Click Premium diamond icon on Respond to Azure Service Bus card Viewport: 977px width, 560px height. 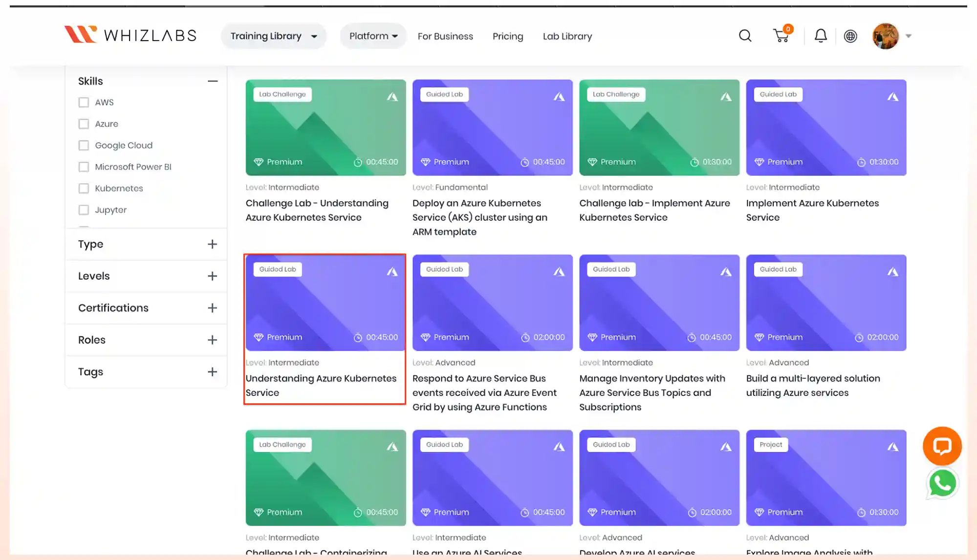point(426,337)
